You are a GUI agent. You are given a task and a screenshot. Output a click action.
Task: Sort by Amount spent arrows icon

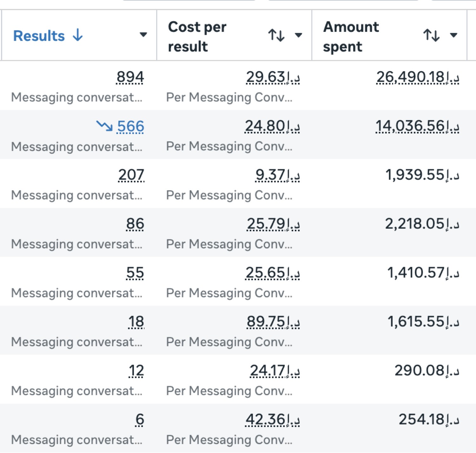pos(432,35)
